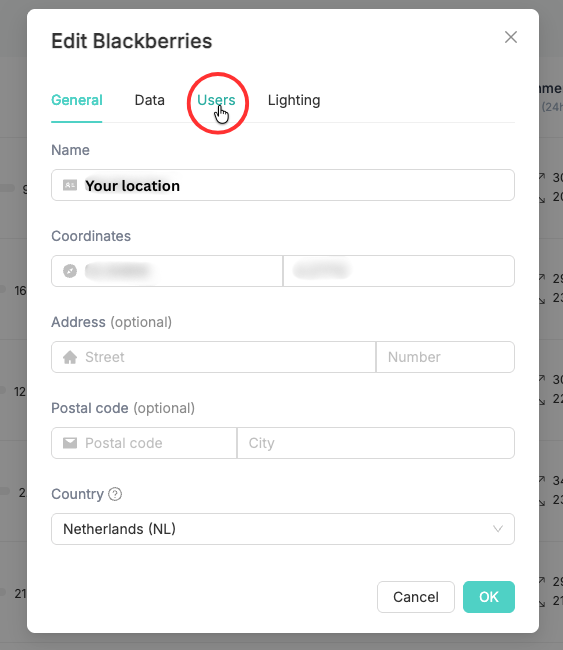Click the help icon next to Country

[x=115, y=494]
